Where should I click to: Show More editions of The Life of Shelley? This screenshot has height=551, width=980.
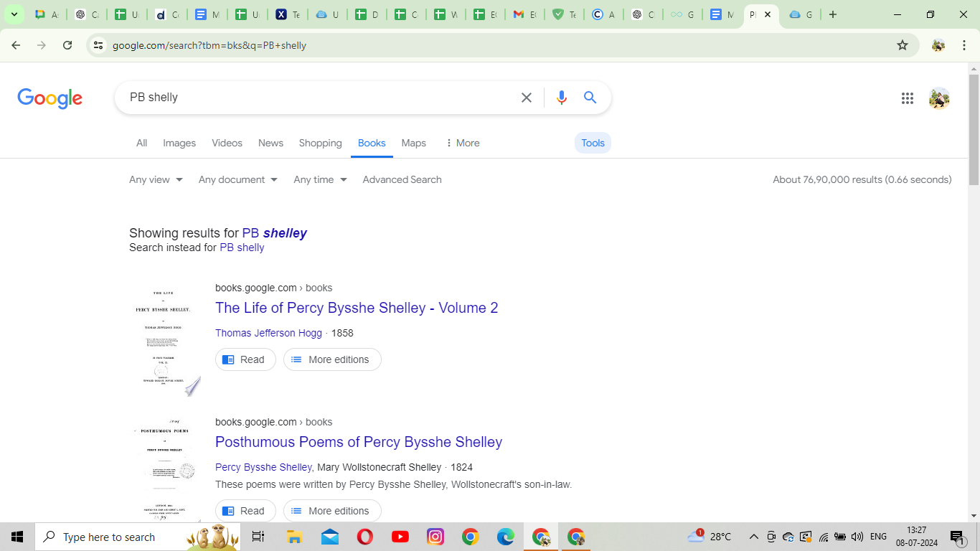(x=332, y=359)
